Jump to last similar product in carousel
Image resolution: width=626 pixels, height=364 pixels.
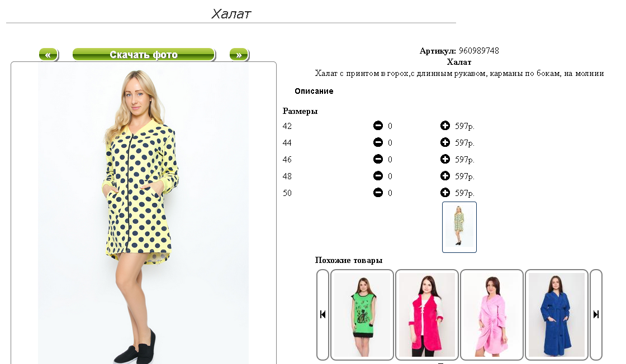tap(596, 314)
